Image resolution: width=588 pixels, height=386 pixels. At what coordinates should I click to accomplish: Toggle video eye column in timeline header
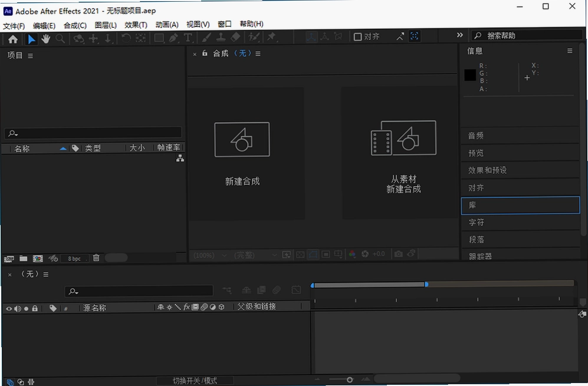point(9,309)
